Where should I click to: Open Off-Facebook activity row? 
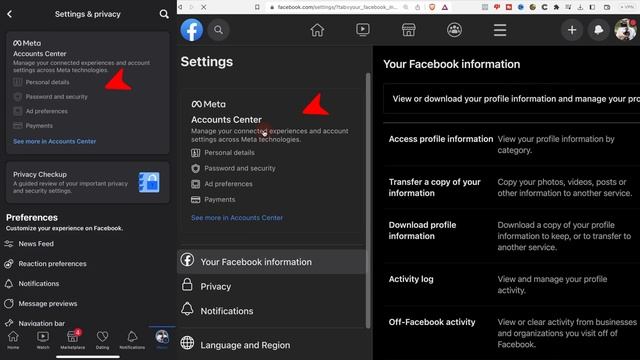click(x=512, y=333)
